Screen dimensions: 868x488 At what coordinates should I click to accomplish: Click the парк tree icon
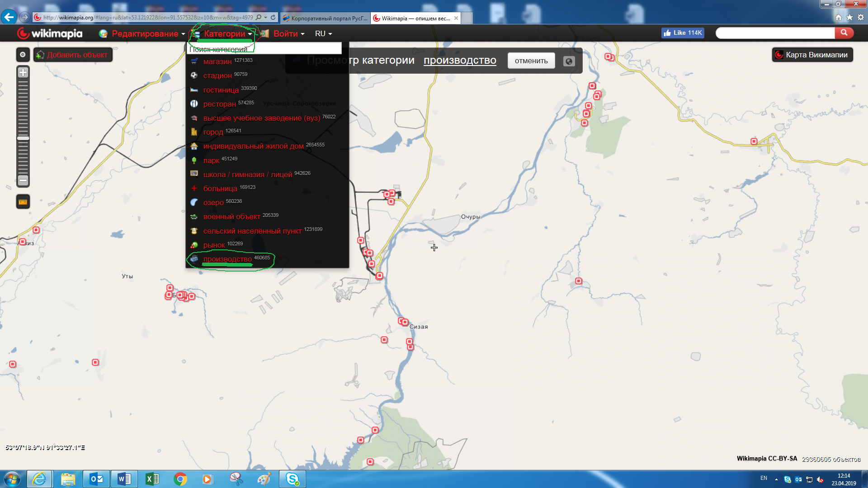(194, 160)
